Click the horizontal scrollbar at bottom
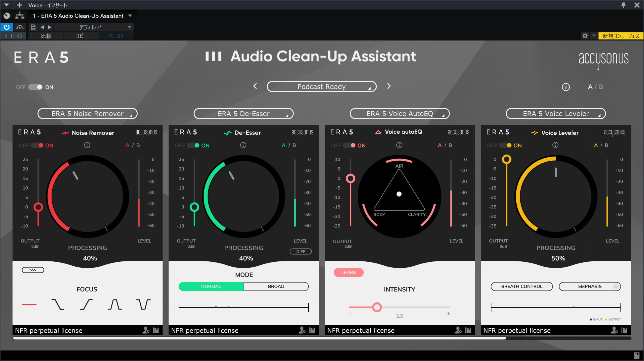This screenshot has width=644, height=361. (x=259, y=338)
